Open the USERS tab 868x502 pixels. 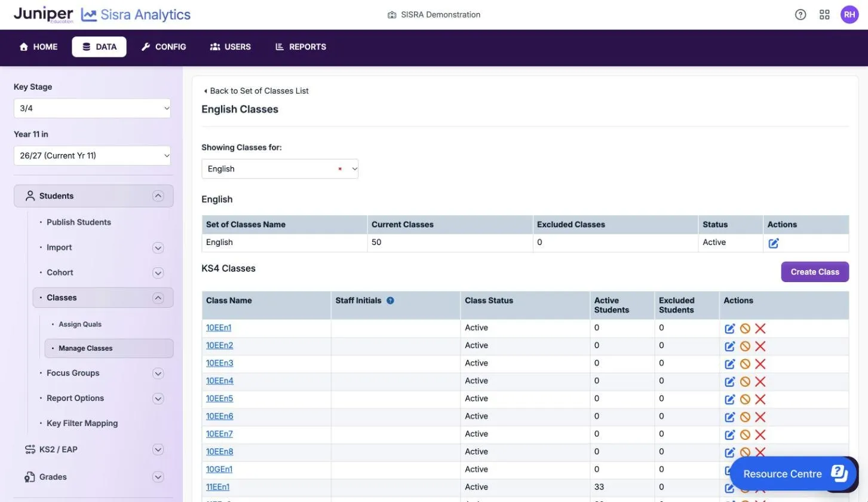coord(231,47)
